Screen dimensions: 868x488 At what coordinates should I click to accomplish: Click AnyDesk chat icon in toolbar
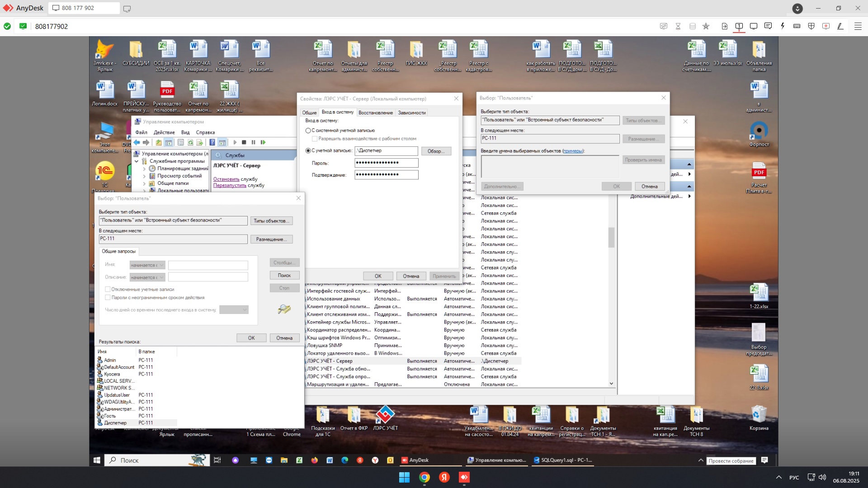pyautogui.click(x=768, y=26)
